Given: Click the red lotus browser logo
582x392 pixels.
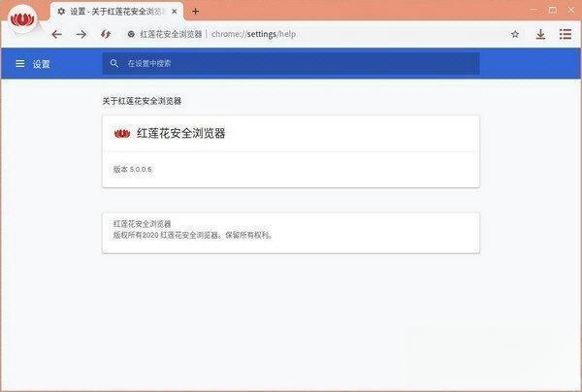Looking at the screenshot, I should tap(22, 19).
